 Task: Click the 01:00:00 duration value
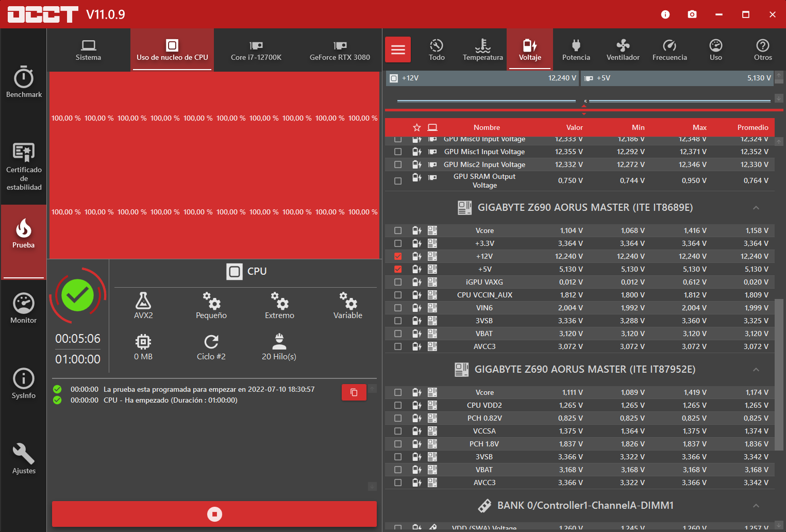coord(78,359)
